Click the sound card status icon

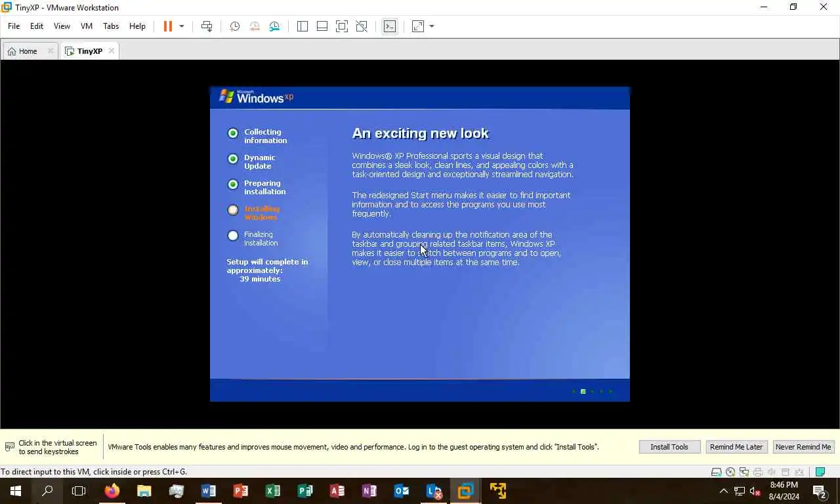point(772,472)
